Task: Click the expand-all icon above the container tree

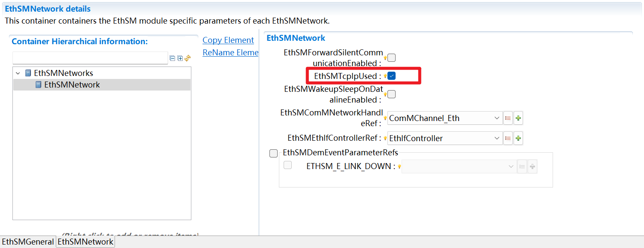Action: (x=180, y=58)
